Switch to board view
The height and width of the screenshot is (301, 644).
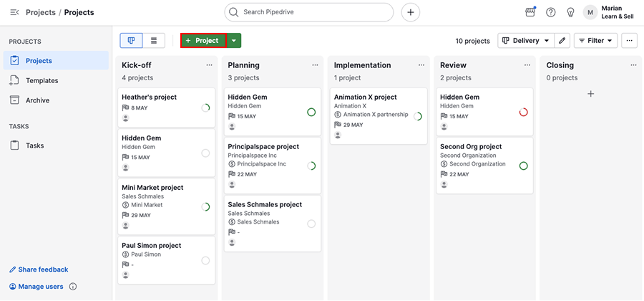[132, 41]
